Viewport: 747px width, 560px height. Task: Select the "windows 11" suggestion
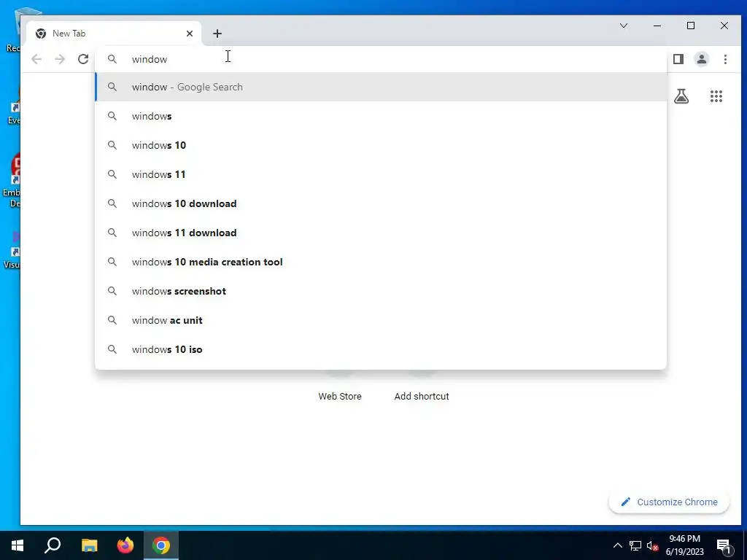tap(381, 174)
